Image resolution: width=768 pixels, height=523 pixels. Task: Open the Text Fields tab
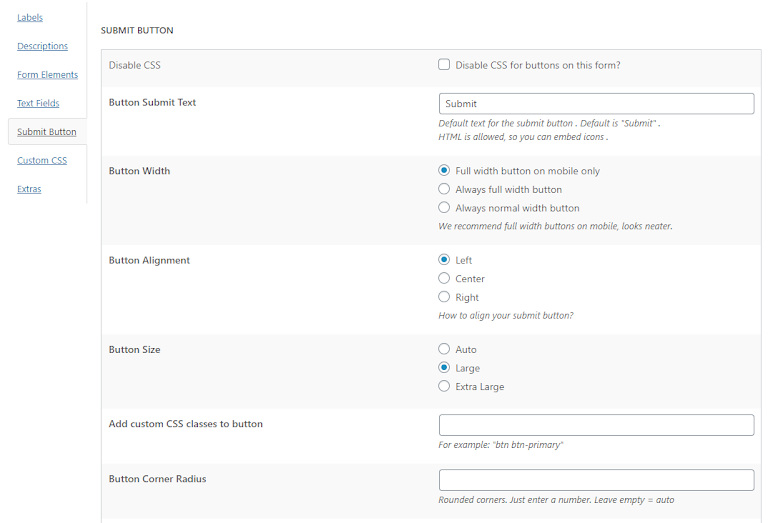(38, 103)
